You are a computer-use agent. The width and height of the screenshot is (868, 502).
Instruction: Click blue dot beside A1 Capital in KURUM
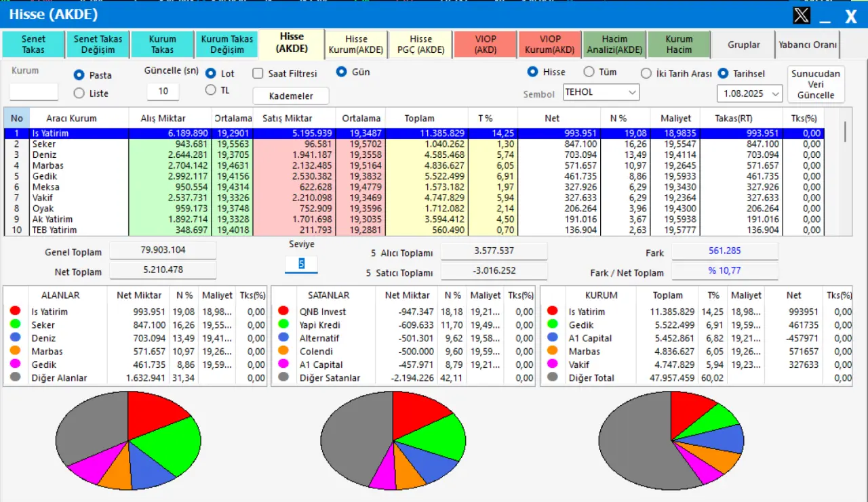point(553,338)
